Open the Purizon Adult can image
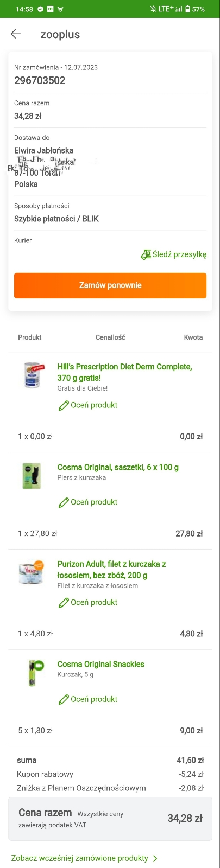 click(30, 573)
